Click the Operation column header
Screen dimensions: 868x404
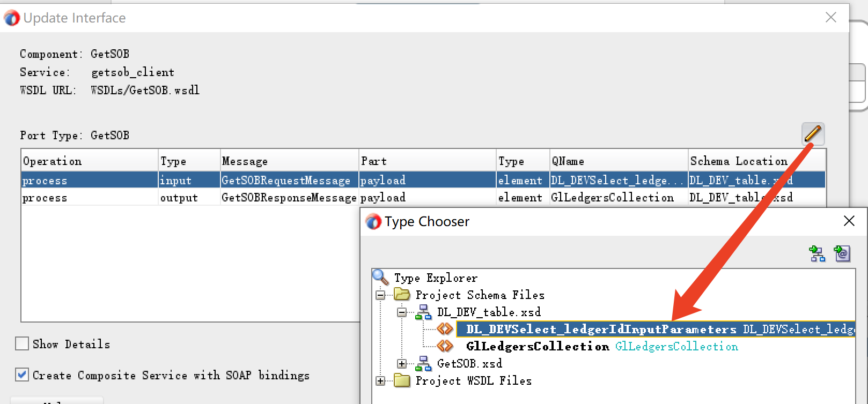click(x=90, y=161)
